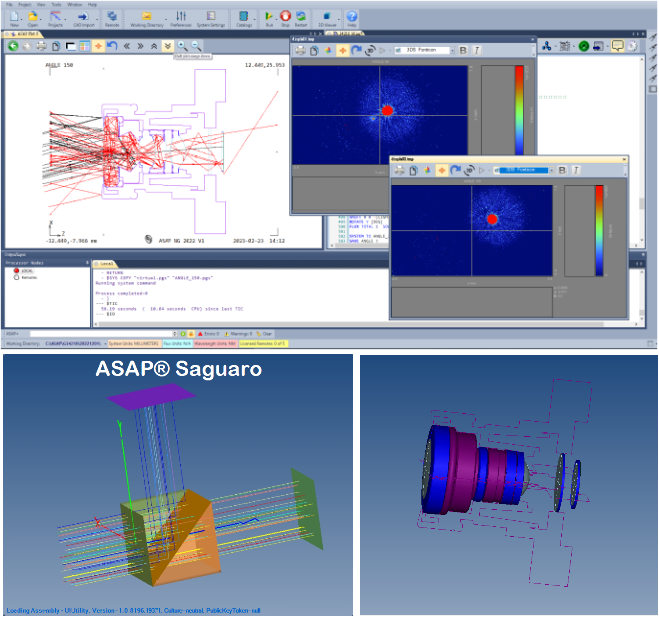Image resolution: width=659 pixels, height=617 pixels.
Task: Click the Restart icon
Action: click(x=301, y=16)
